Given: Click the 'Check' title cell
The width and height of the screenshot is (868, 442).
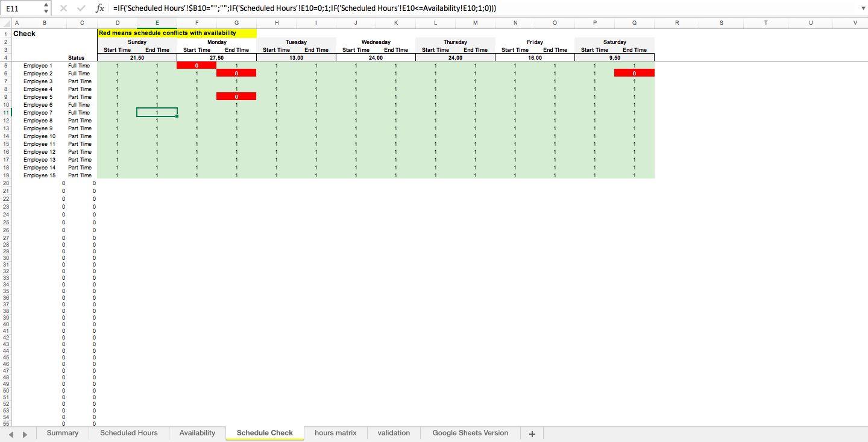Looking at the screenshot, I should (x=25, y=34).
